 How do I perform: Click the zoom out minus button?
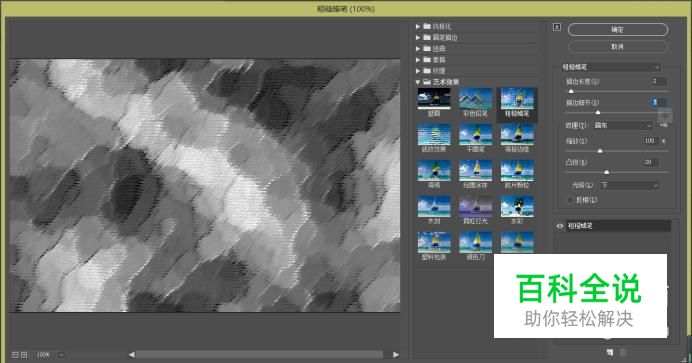click(x=15, y=355)
